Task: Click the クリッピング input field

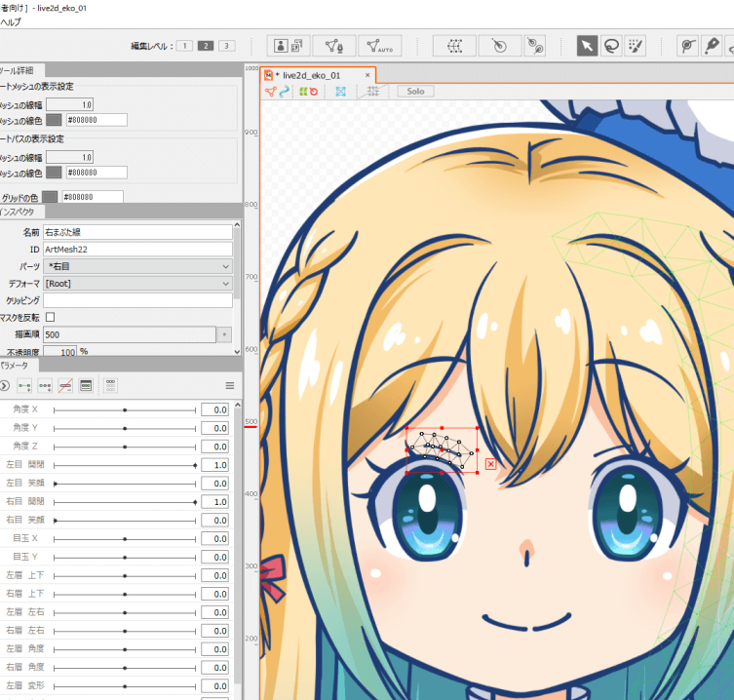Action: tap(137, 300)
